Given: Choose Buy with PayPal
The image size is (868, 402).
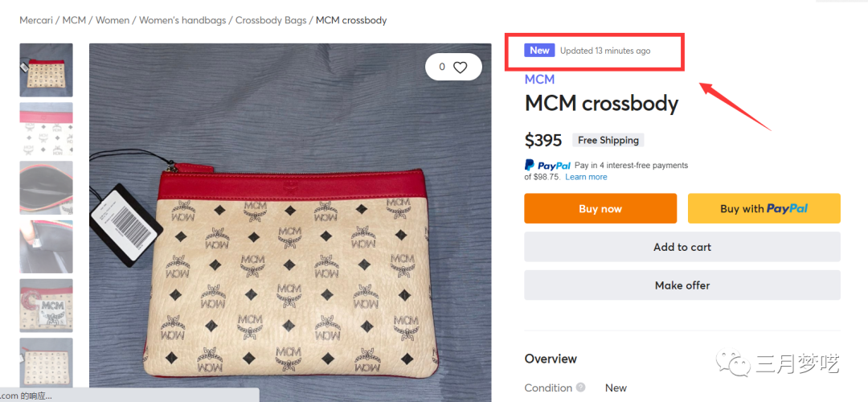Looking at the screenshot, I should (764, 208).
